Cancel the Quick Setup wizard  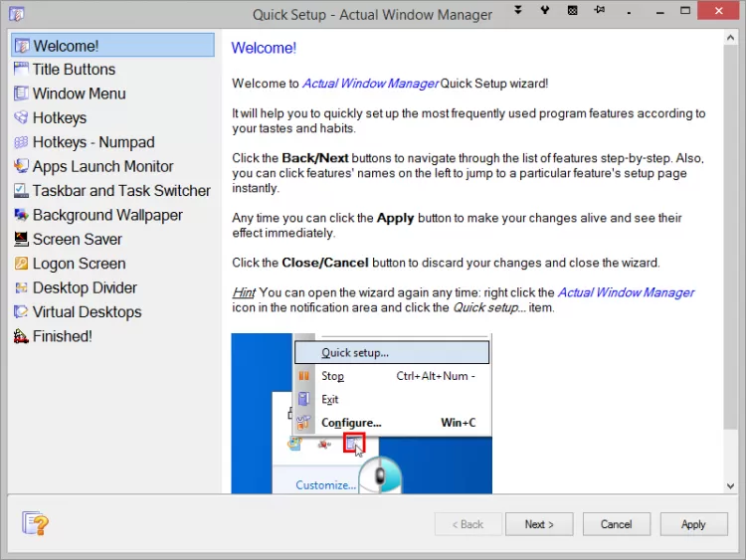pos(617,524)
